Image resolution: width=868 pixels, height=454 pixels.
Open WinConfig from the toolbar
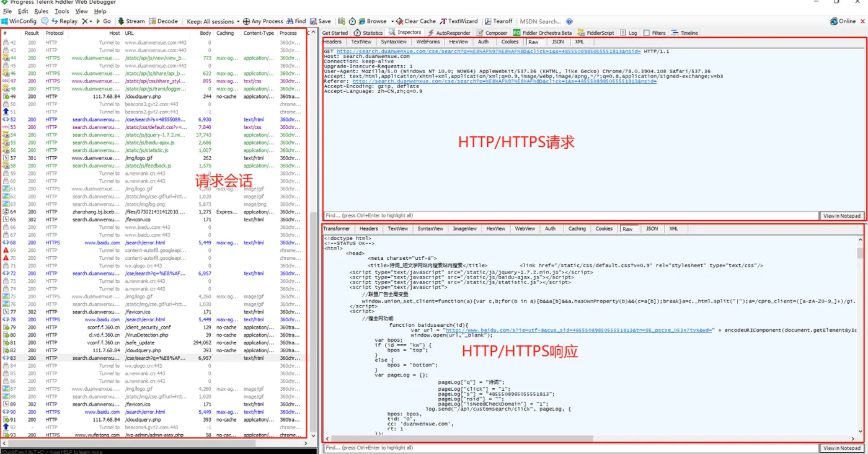[19, 21]
